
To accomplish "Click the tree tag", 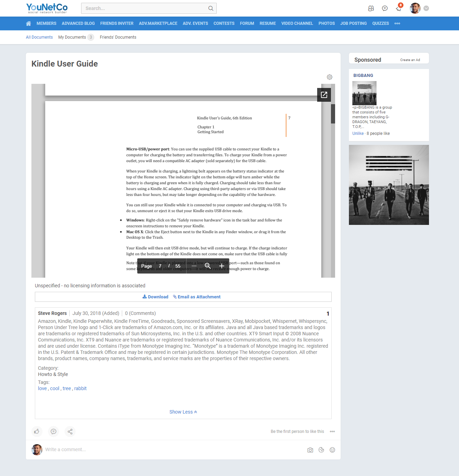I will [67, 388].
